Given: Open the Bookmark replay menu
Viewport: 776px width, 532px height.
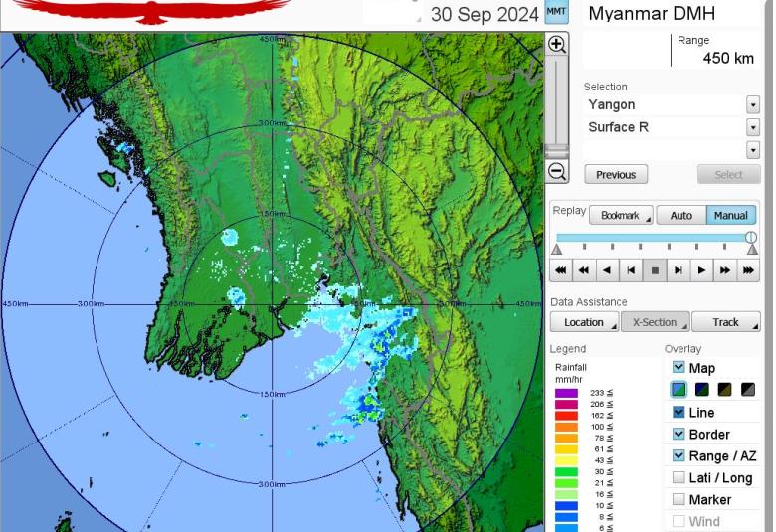Looking at the screenshot, I should (621, 216).
